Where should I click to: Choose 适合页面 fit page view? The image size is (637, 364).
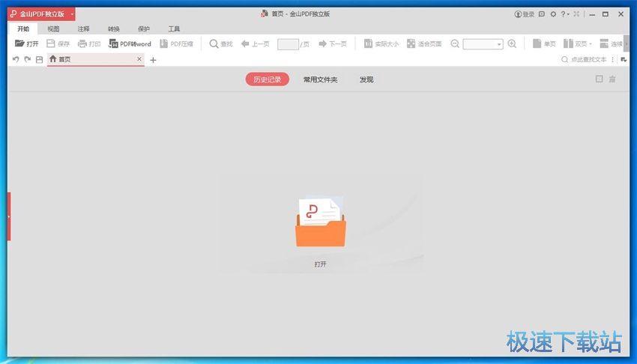click(x=424, y=43)
